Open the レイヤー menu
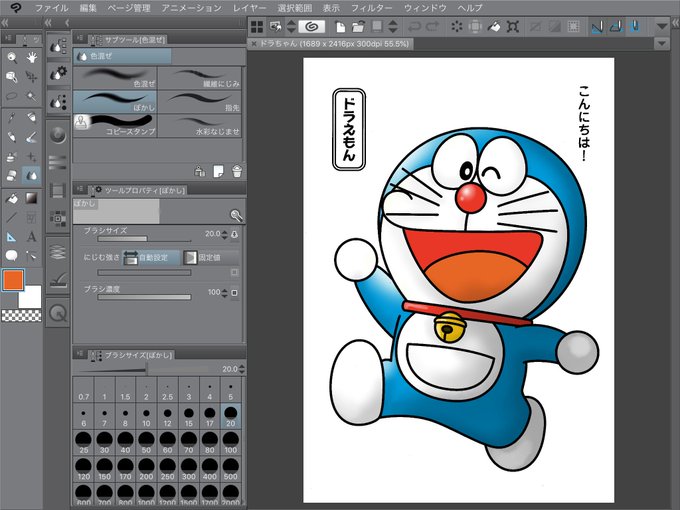The image size is (680, 510). tap(249, 8)
